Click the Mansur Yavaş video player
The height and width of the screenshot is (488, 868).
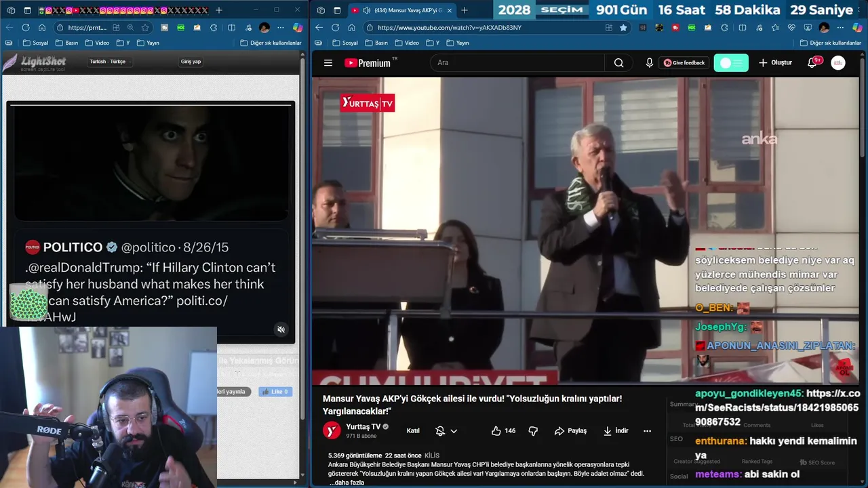585,230
